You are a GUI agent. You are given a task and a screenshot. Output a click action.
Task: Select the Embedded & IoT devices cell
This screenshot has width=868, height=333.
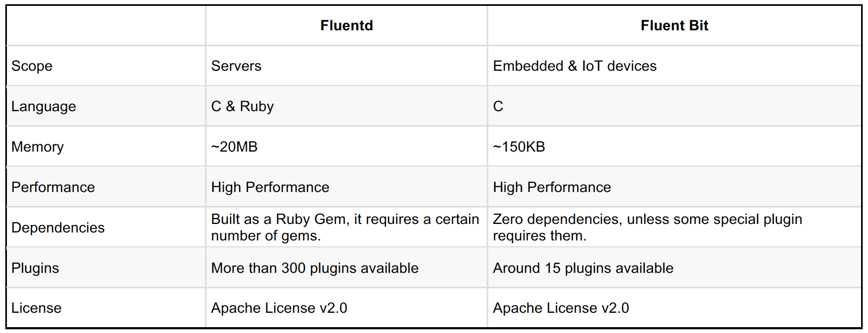575,66
